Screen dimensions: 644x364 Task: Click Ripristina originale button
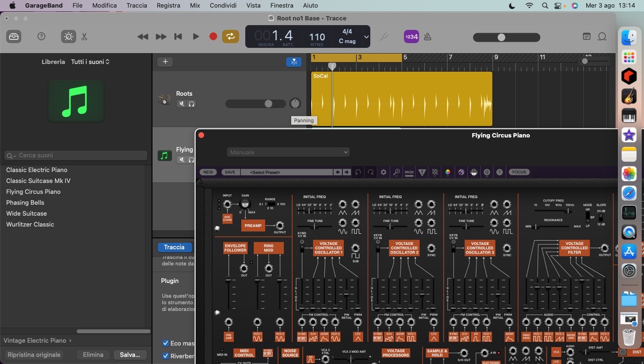pos(34,355)
